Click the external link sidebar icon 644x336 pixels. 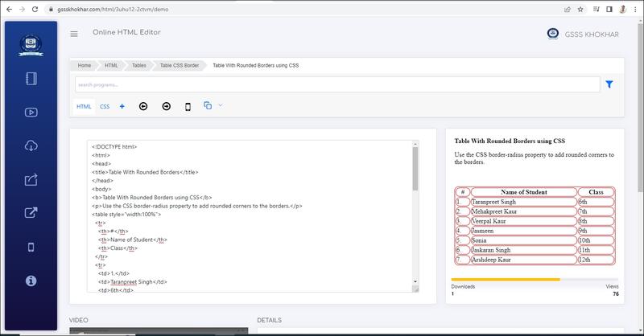(31, 213)
